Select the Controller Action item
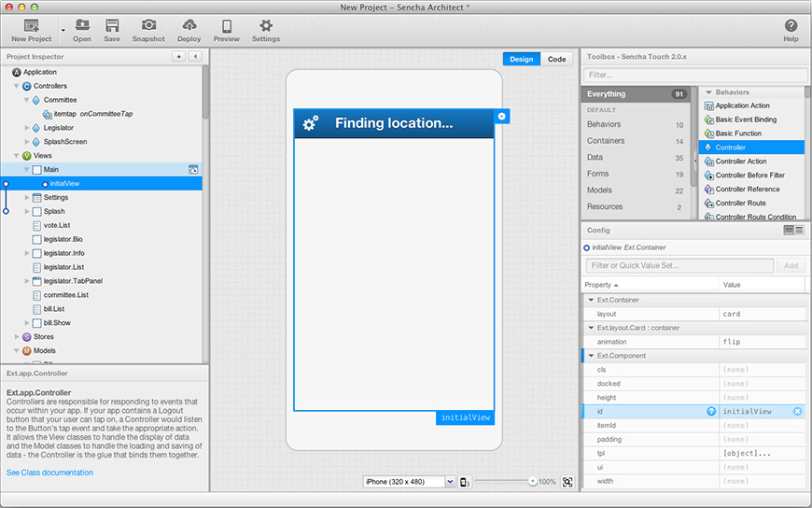This screenshot has height=508, width=812. 752,162
